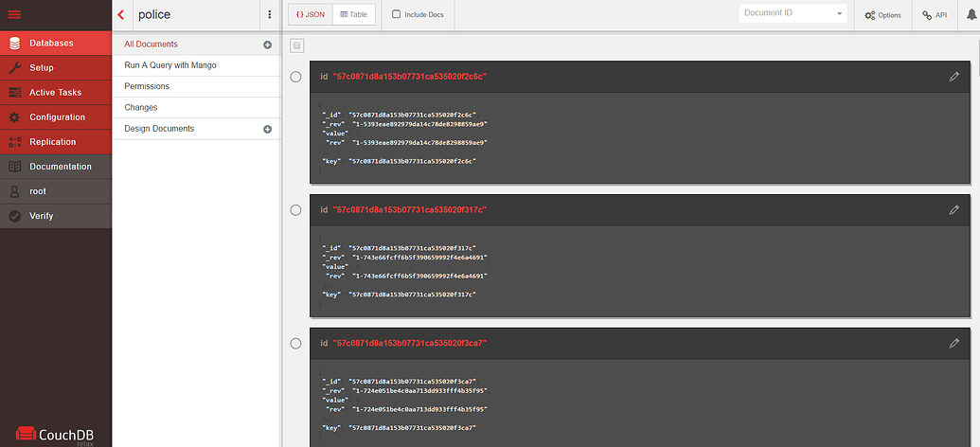Click pencil icon on document ending f3ca7
The image size is (980, 447).
click(x=953, y=343)
